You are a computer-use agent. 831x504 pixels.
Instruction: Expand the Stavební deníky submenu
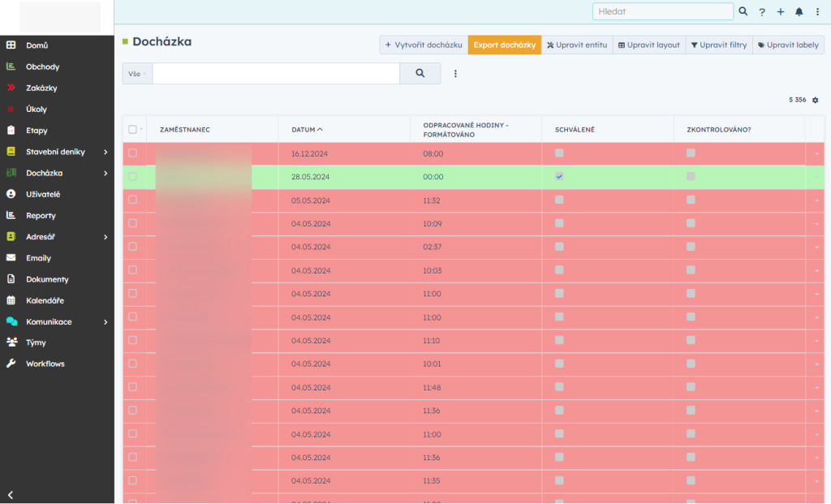(105, 152)
